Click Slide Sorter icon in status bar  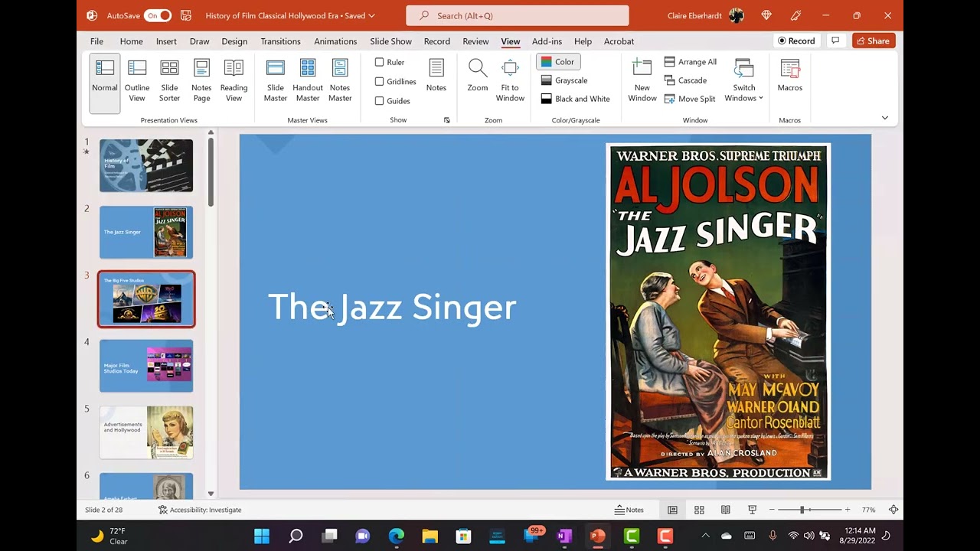point(699,510)
